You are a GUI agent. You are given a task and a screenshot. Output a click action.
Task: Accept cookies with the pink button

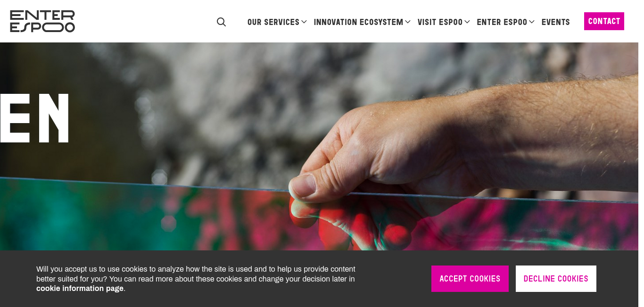(x=470, y=279)
